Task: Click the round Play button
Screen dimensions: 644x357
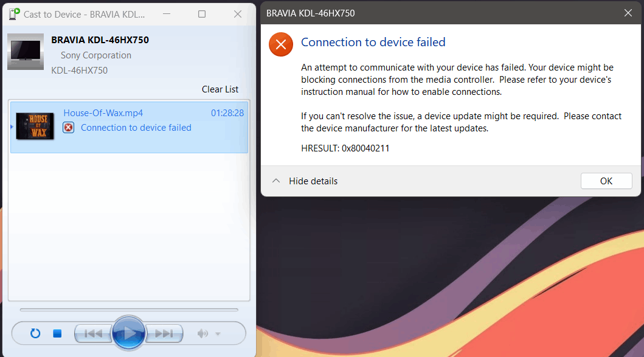Action: pos(128,333)
